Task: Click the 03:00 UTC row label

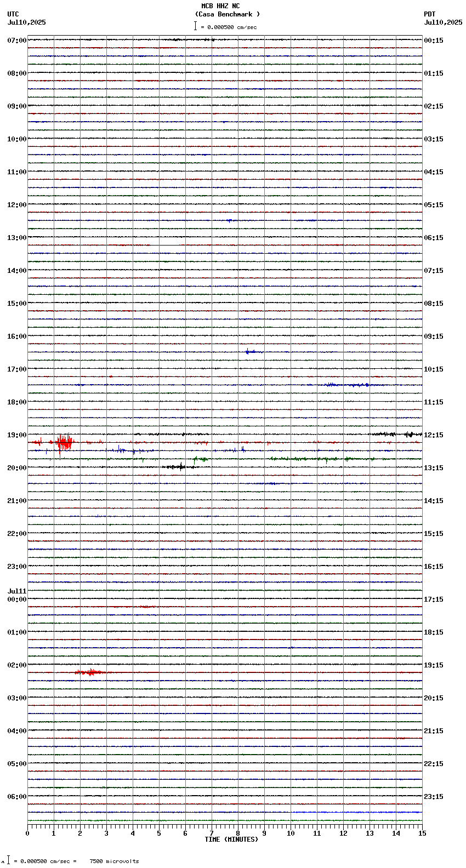Action: (x=17, y=698)
